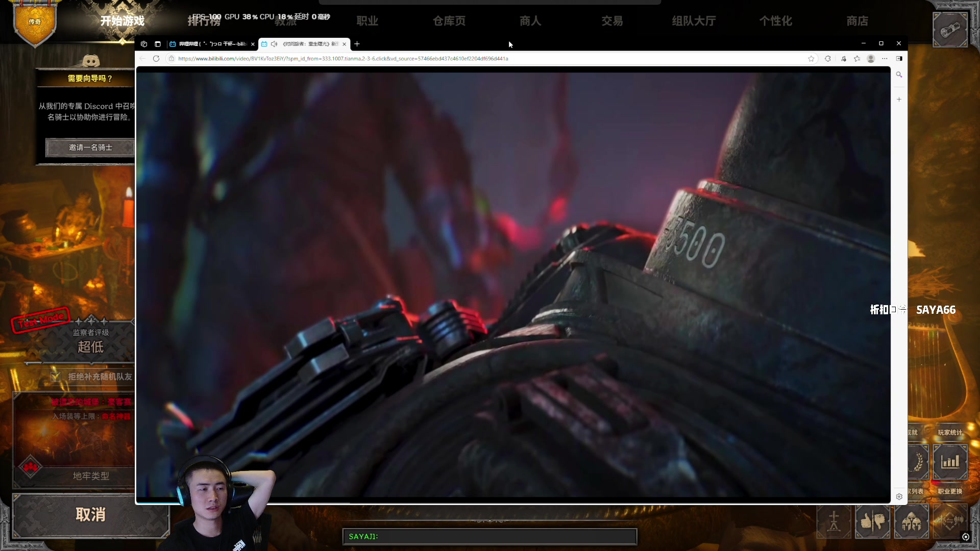
Task: Click the 超低 overseer rating
Action: (90, 347)
